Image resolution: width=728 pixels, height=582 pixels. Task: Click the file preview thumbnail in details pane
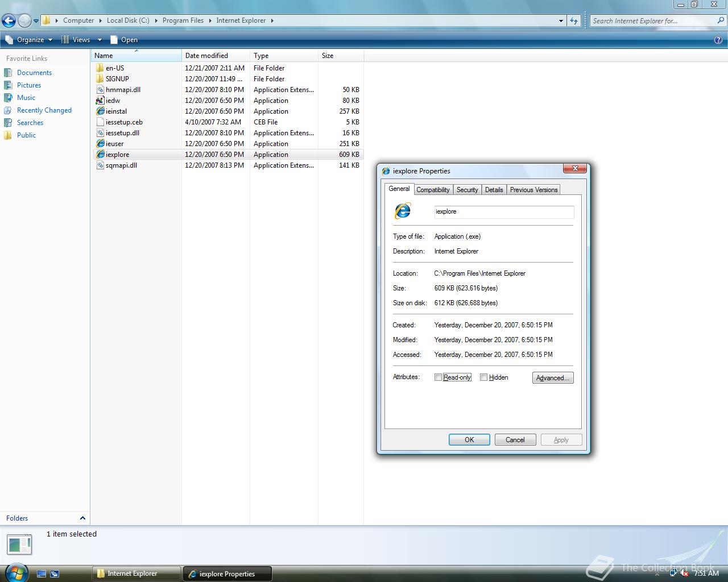19,544
